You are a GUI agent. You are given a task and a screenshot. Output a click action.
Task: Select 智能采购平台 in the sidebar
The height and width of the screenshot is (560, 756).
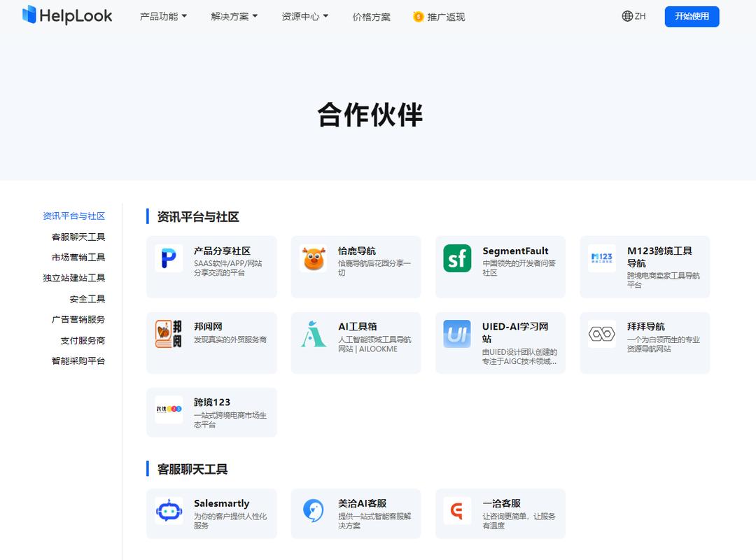click(78, 360)
